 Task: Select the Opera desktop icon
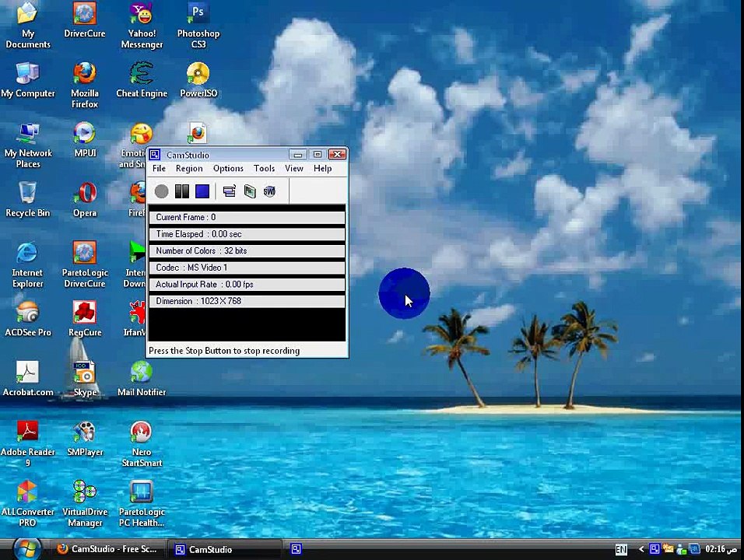85,199
